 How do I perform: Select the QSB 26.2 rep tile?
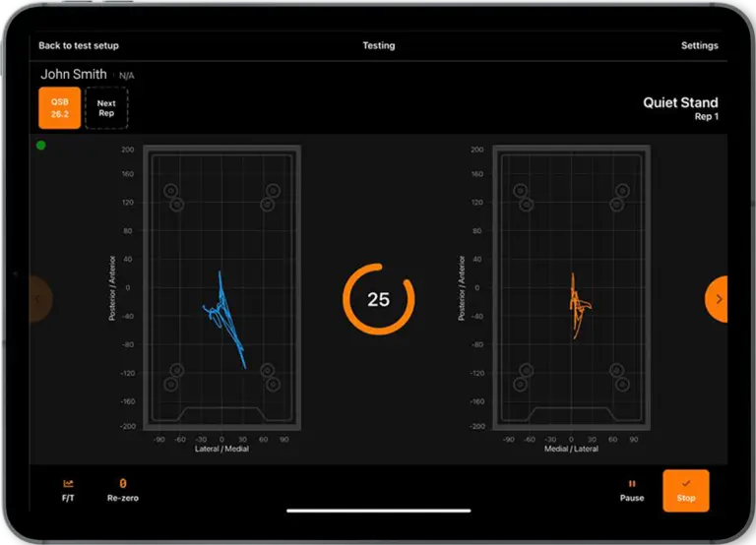pos(59,107)
